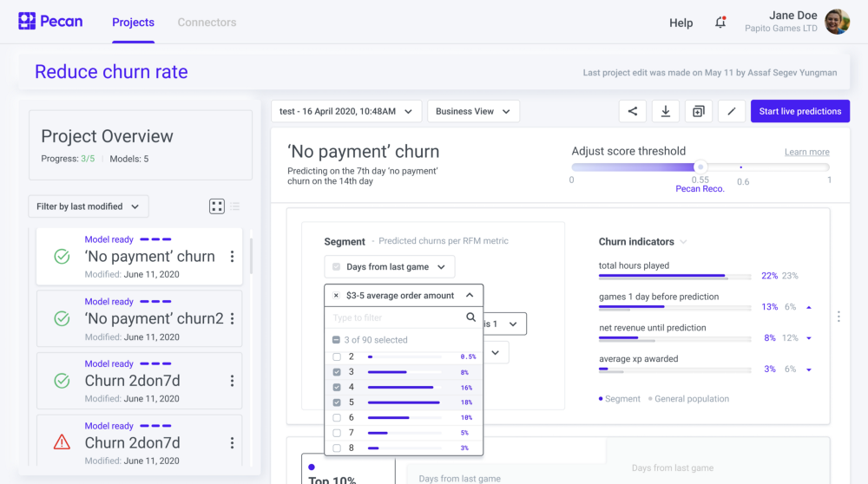Open Days from last game dropdown

[x=389, y=267]
